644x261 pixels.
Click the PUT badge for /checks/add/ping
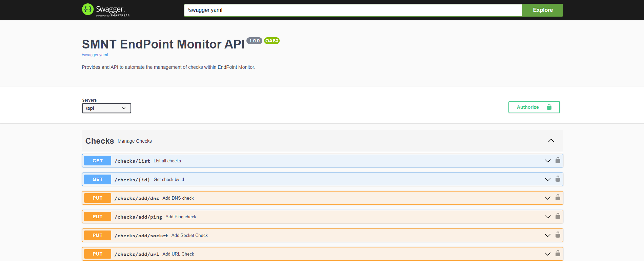(98, 217)
